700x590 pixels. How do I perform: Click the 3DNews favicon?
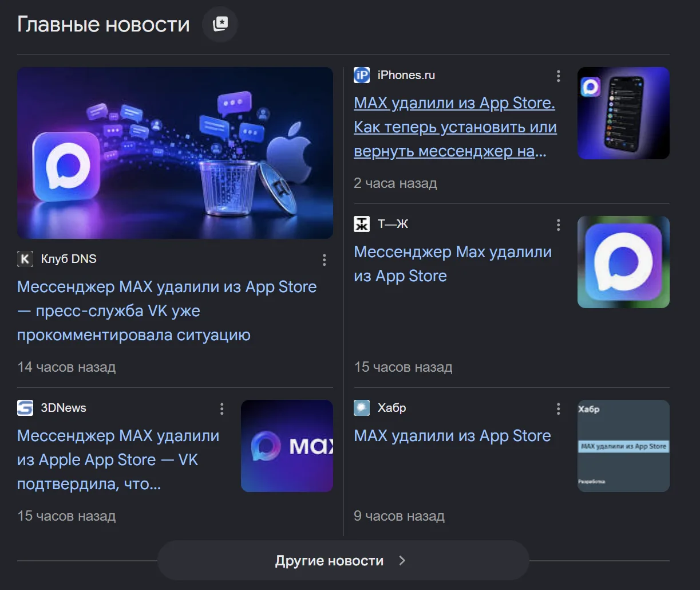pyautogui.click(x=25, y=408)
